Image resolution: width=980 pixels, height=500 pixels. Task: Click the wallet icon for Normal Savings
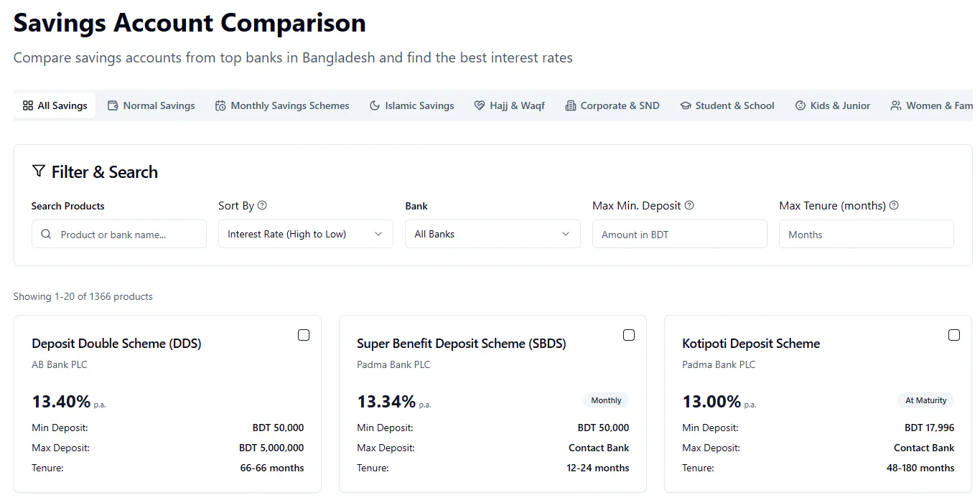[x=113, y=105]
